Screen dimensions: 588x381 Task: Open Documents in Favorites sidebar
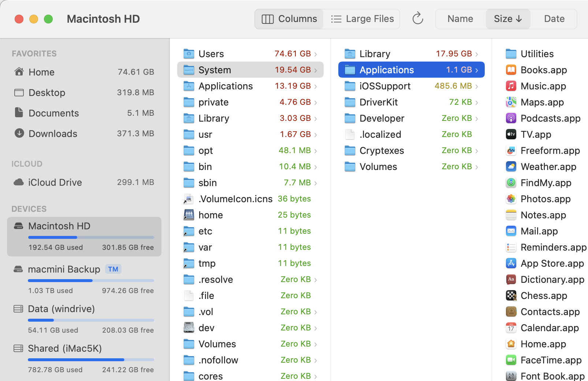coord(84,113)
